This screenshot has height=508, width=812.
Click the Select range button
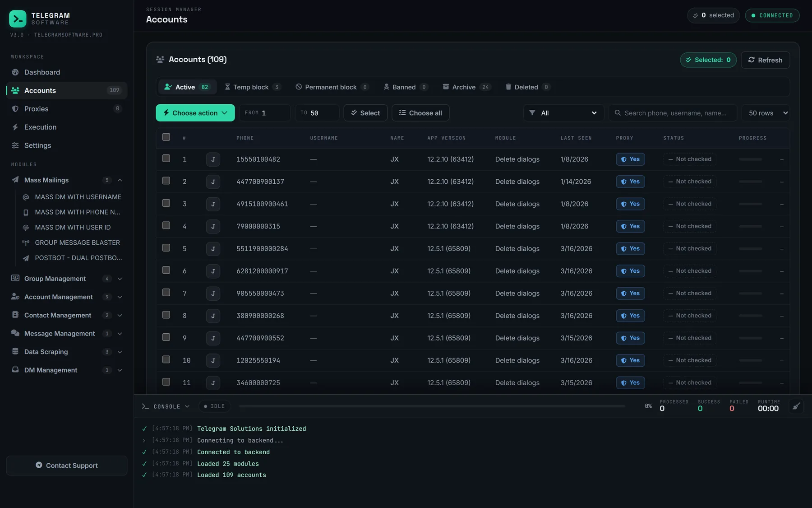[x=365, y=113]
